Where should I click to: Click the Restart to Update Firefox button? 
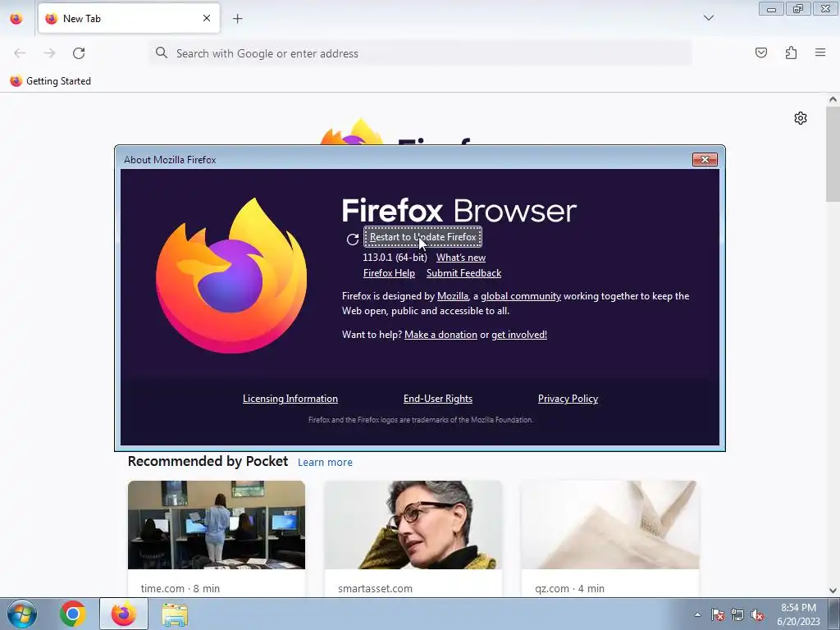pos(422,237)
